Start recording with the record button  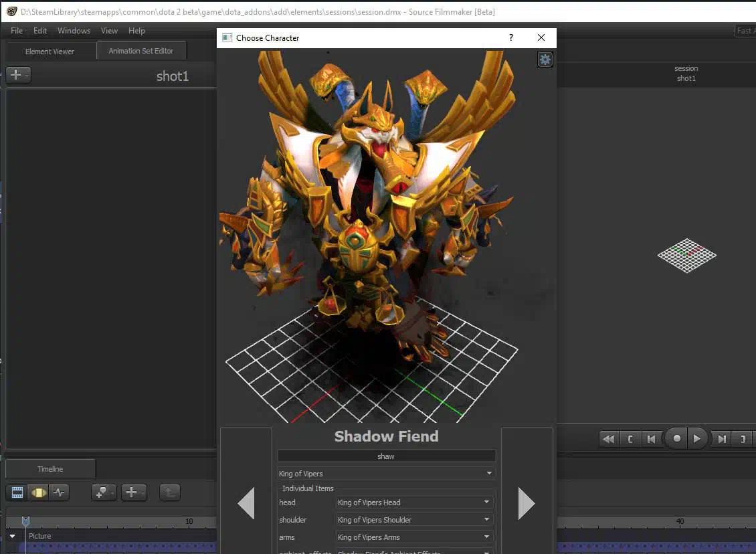coord(676,438)
